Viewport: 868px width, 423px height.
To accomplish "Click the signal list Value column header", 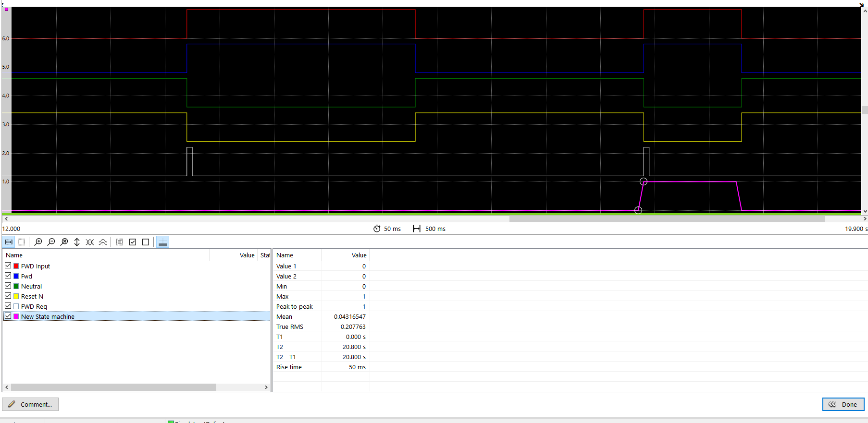I will pos(233,255).
